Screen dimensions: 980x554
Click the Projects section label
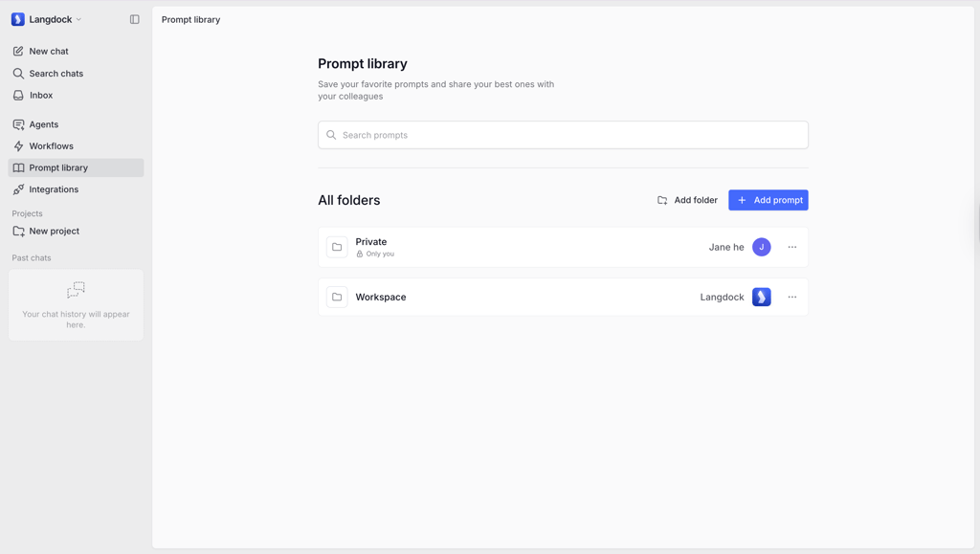click(27, 213)
